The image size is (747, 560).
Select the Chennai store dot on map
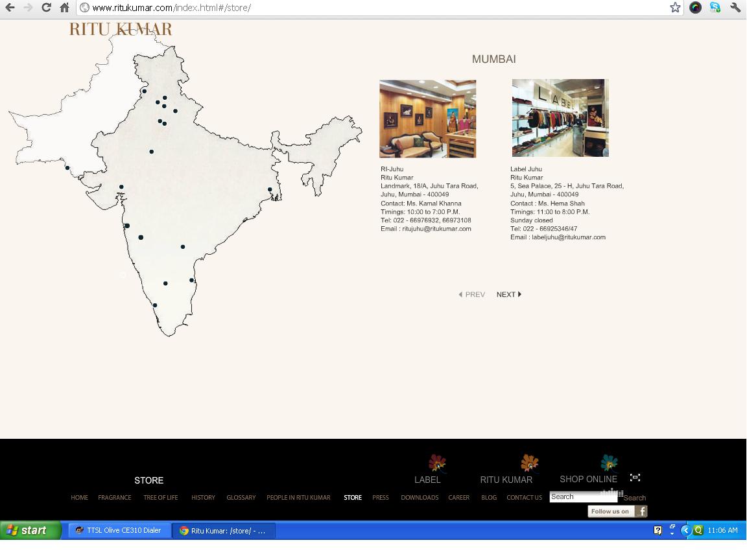[191, 280]
